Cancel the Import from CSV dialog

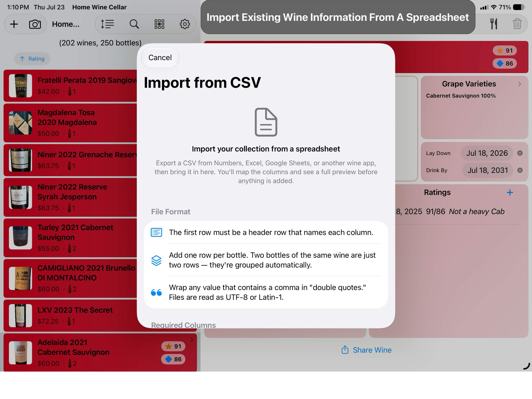tap(160, 57)
